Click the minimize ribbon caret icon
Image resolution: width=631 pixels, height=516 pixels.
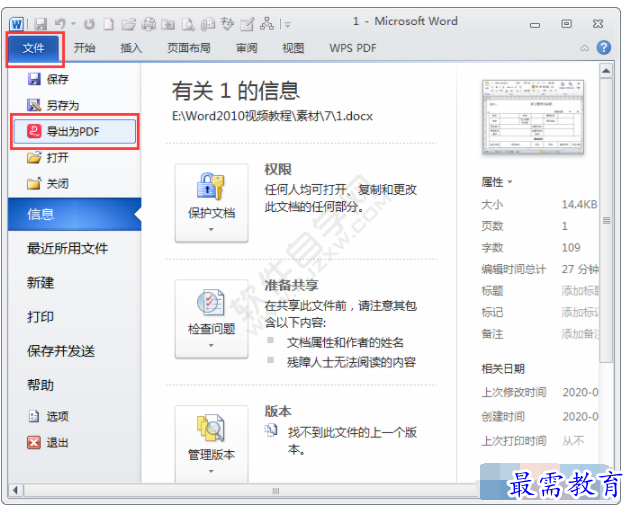point(584,48)
